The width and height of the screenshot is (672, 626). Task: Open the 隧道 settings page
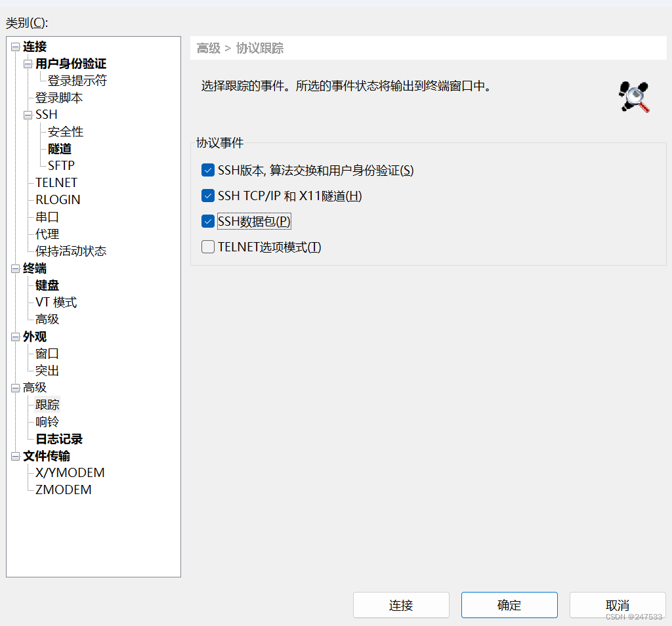point(59,148)
